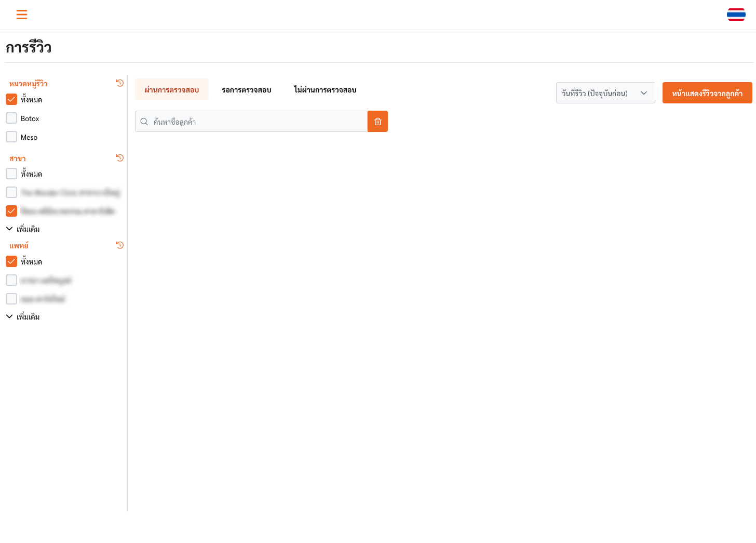Image resolution: width=756 pixels, height=543 pixels.
Task: Check the Botox category checkbox
Action: (11, 118)
